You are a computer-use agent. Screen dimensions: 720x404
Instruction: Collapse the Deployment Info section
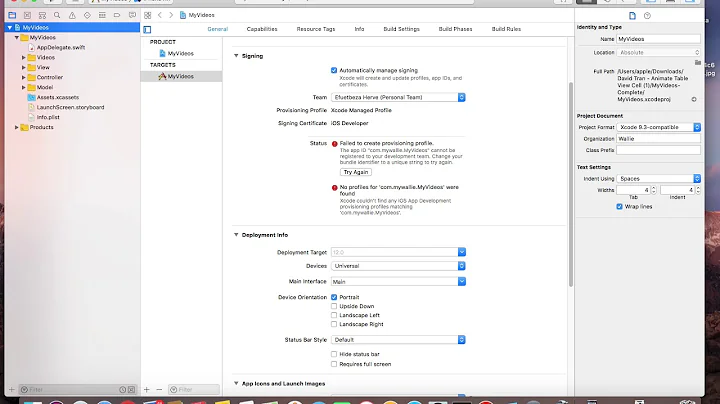coord(236,235)
